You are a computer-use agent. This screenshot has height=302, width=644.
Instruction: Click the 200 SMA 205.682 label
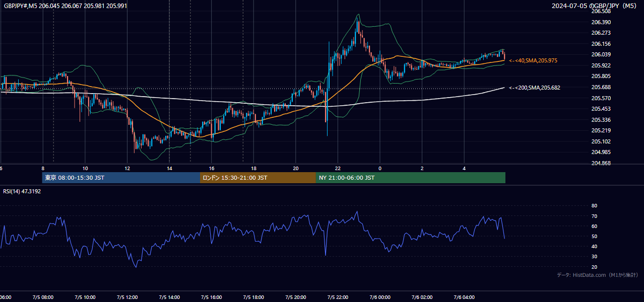click(x=535, y=88)
